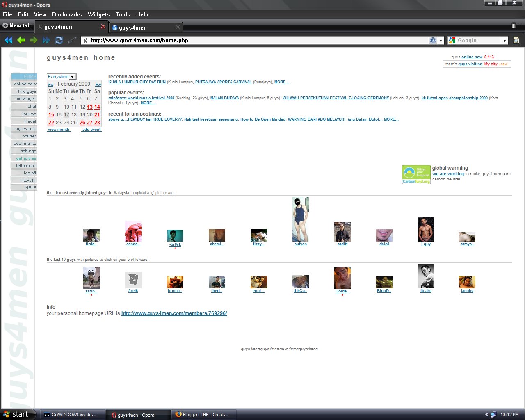
Task: Click the blue Rewind double-arrow icon
Action: click(8, 40)
